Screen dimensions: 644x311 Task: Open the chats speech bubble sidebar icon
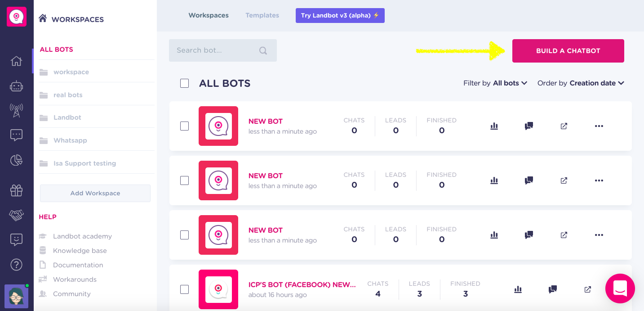click(17, 135)
